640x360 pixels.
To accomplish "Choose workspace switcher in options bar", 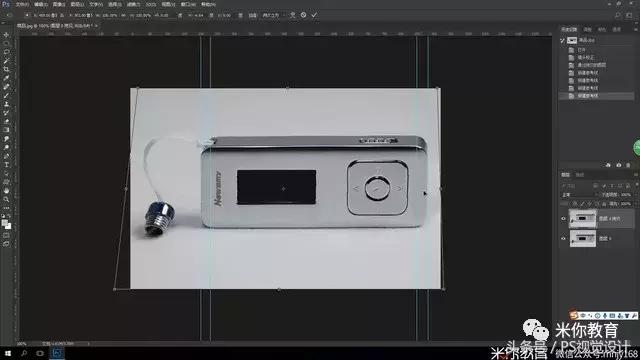I will point(629,15).
